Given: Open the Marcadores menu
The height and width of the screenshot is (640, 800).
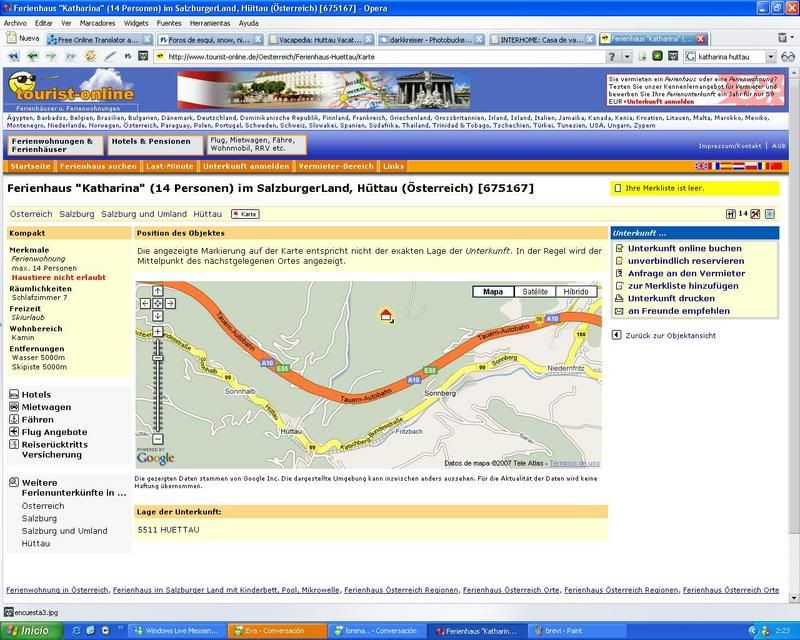Looking at the screenshot, I should pyautogui.click(x=97, y=23).
